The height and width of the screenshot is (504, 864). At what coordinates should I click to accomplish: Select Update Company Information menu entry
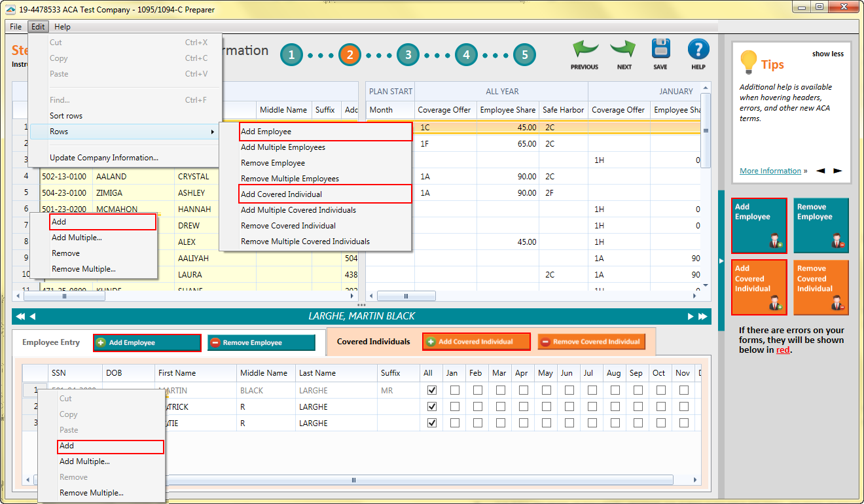pyautogui.click(x=104, y=158)
